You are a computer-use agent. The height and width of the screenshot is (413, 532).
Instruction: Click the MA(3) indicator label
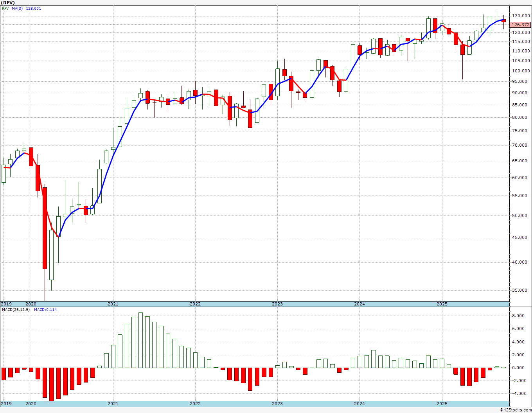18,8
